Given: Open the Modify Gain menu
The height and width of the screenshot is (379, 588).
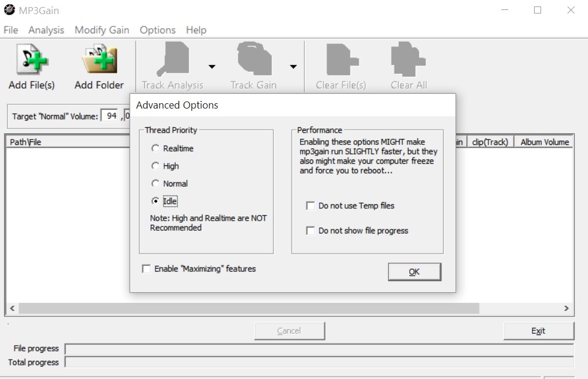Looking at the screenshot, I should pos(102,29).
